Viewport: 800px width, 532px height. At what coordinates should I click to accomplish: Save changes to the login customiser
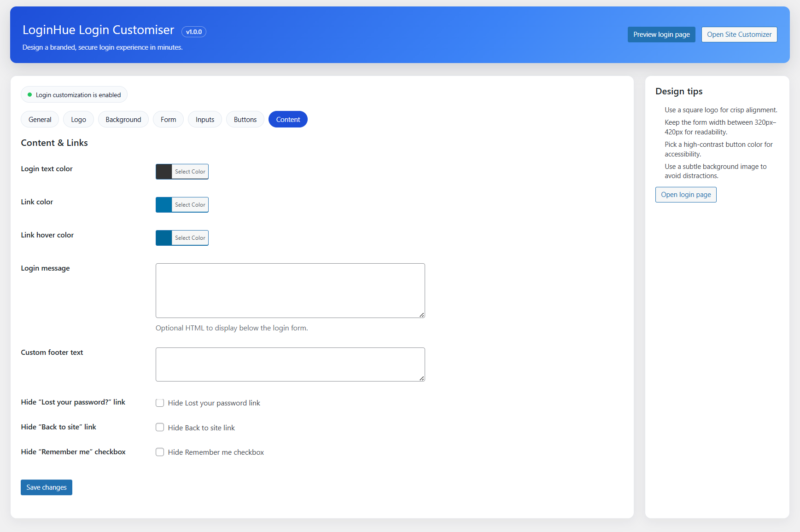point(46,487)
